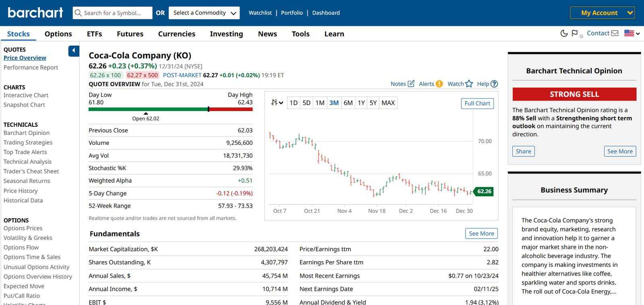The width and height of the screenshot is (644, 305).
Task: Open the Contact envelope icon
Action: 615,33
